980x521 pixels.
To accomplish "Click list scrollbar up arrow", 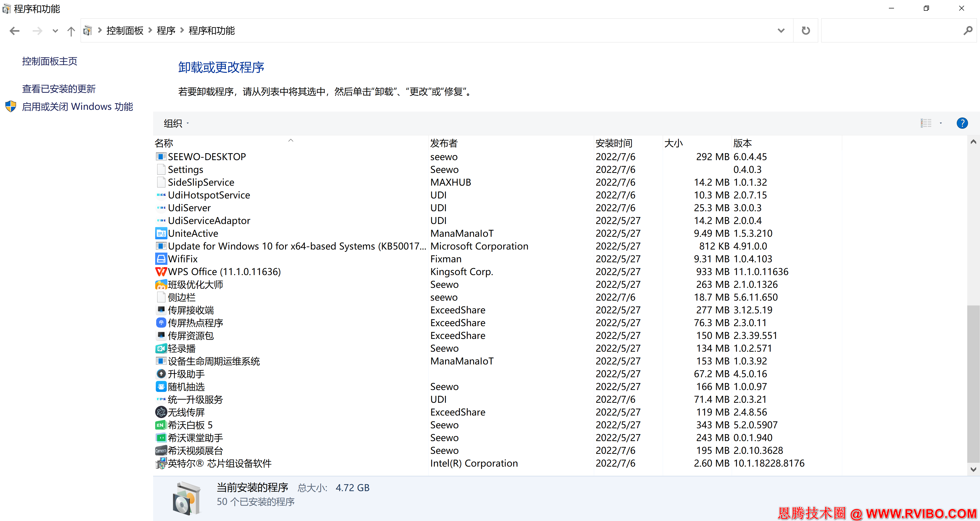I will point(973,142).
